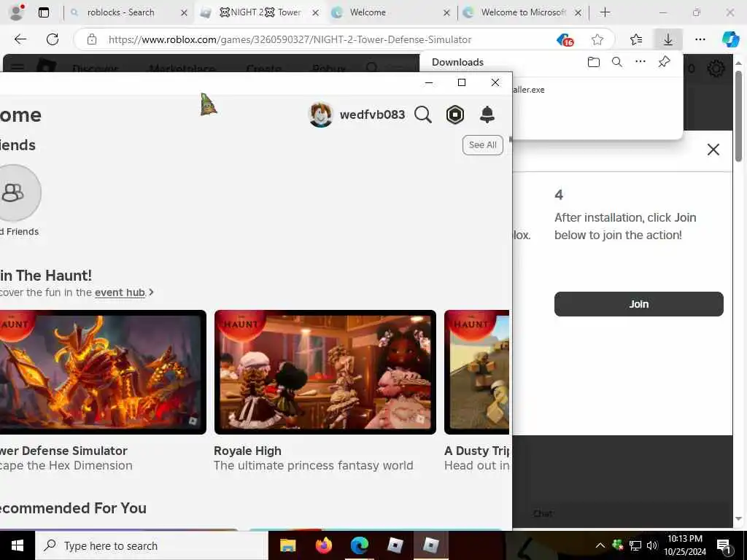Toggle the Downloads toolbar button
Image resolution: width=747 pixels, height=560 pixels.
(668, 39)
